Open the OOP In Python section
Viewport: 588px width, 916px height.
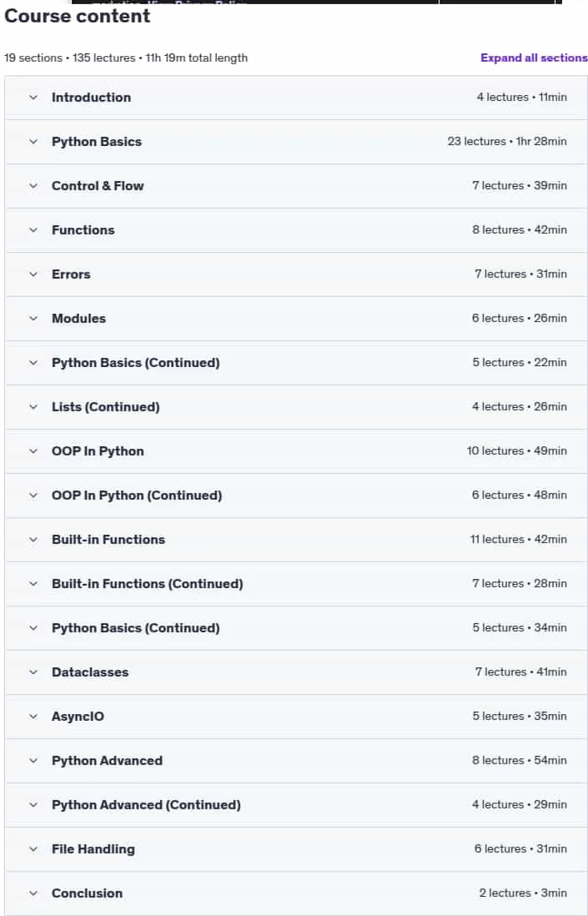(x=297, y=451)
